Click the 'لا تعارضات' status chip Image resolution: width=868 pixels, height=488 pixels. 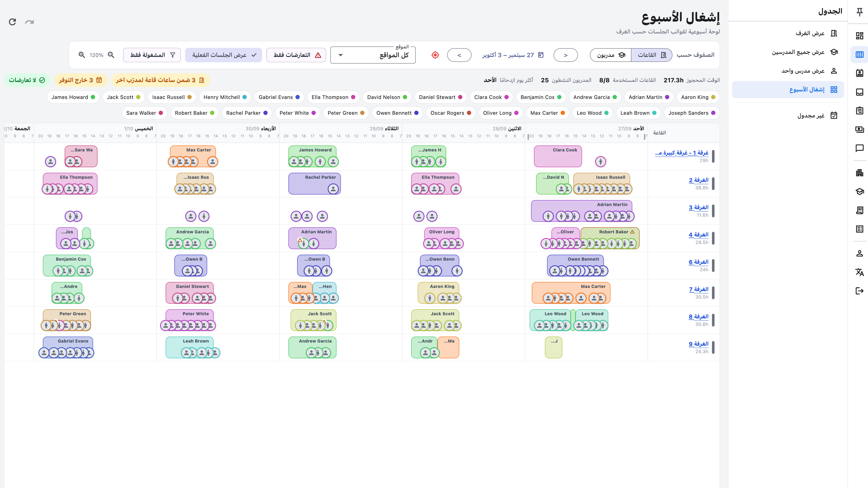click(x=27, y=80)
